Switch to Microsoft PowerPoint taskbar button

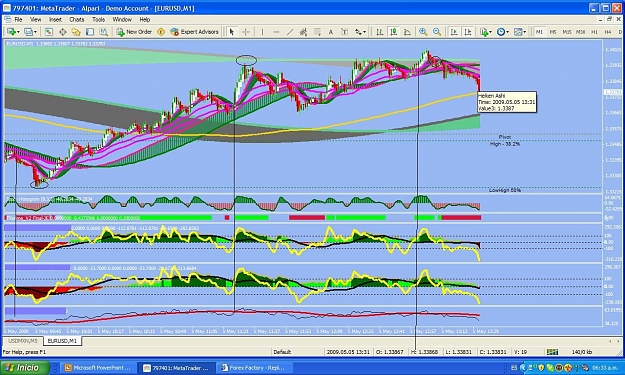click(x=98, y=368)
